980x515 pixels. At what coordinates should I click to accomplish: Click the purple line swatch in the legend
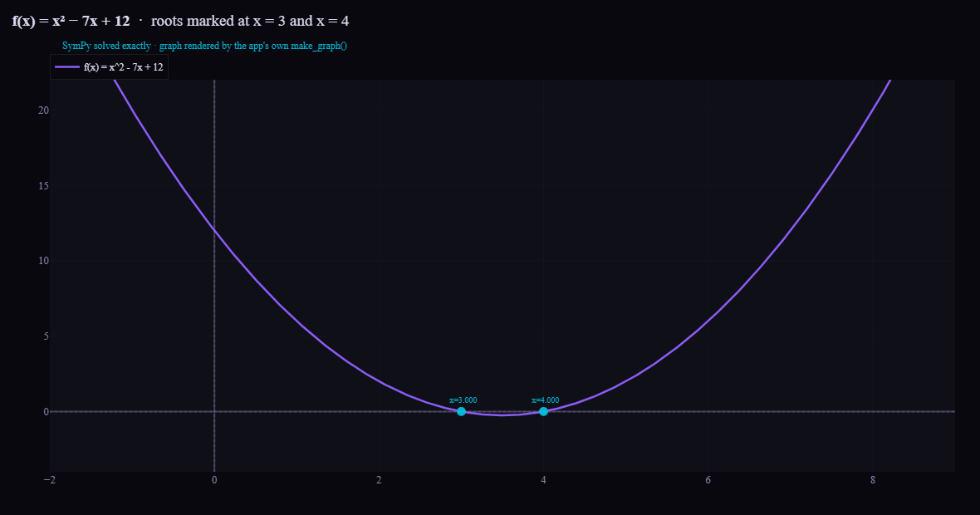[67, 67]
